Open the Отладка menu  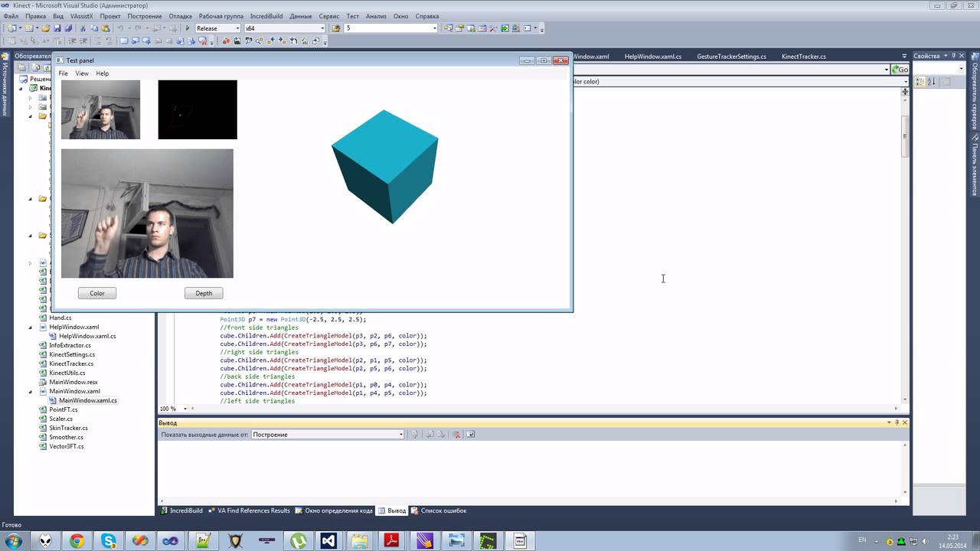click(180, 16)
